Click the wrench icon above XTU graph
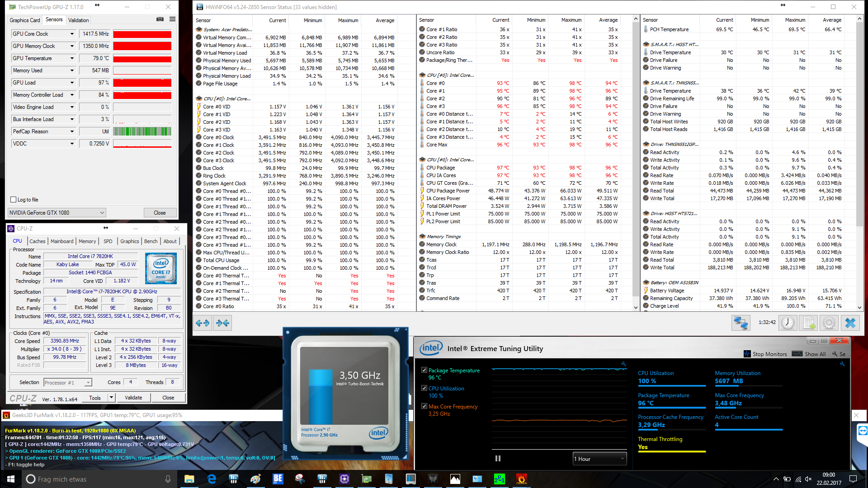Screen dimensions: 868x488 [x=623, y=364]
